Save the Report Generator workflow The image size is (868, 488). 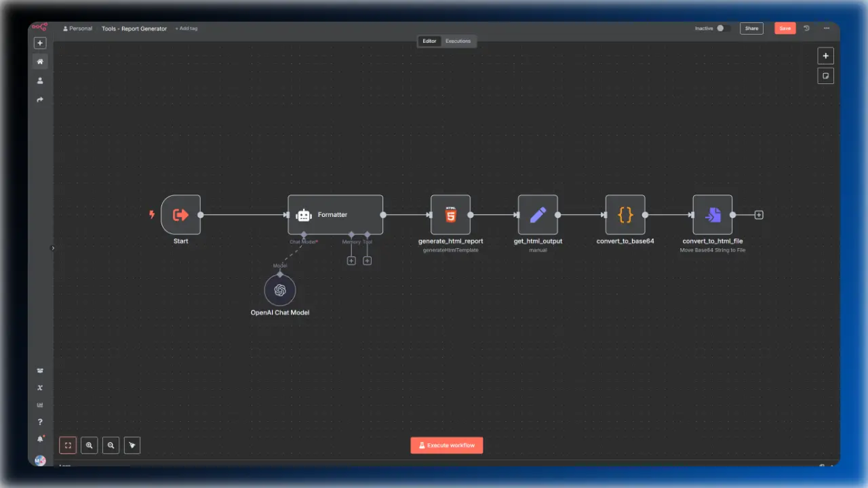point(785,28)
